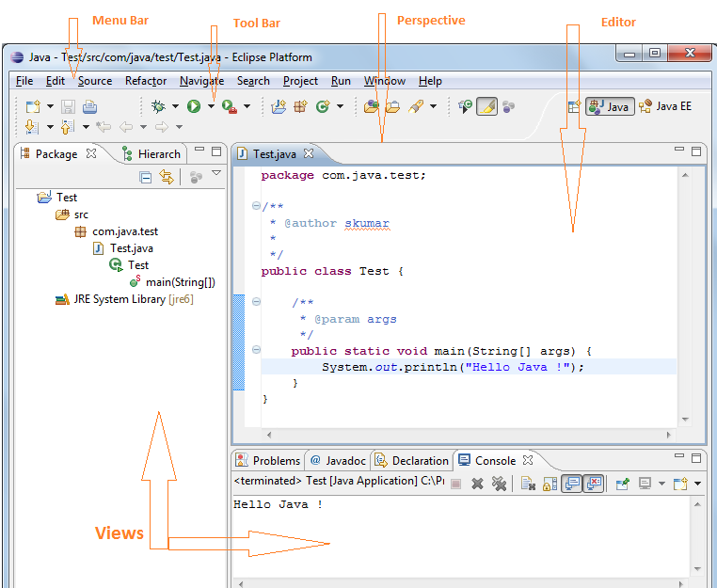This screenshot has width=717, height=588.
Task: Select the com.java.test package node
Action: point(117,231)
